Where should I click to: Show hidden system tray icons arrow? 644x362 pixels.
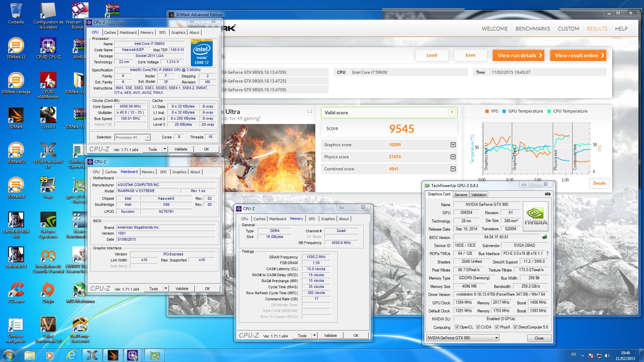[x=583, y=356]
